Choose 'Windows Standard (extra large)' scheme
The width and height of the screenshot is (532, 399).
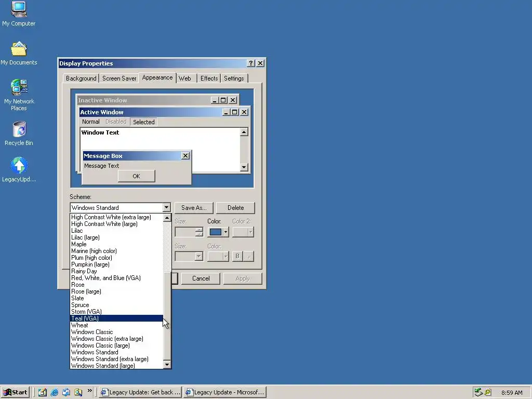click(117, 359)
